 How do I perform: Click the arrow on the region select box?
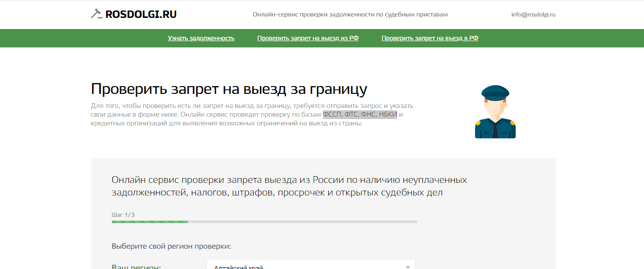408,266
